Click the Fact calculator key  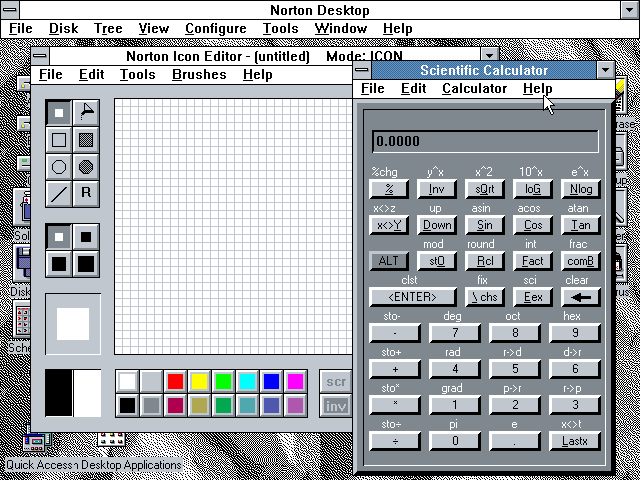click(533, 261)
